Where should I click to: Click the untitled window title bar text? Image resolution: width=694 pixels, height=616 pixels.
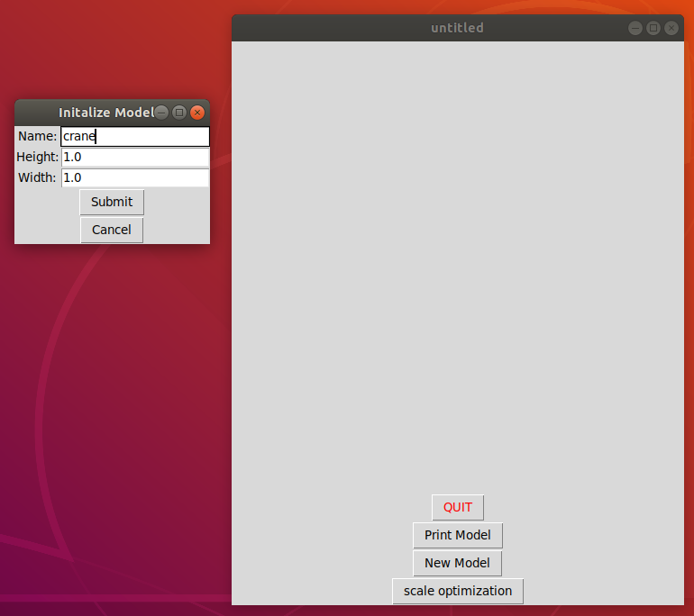(457, 28)
